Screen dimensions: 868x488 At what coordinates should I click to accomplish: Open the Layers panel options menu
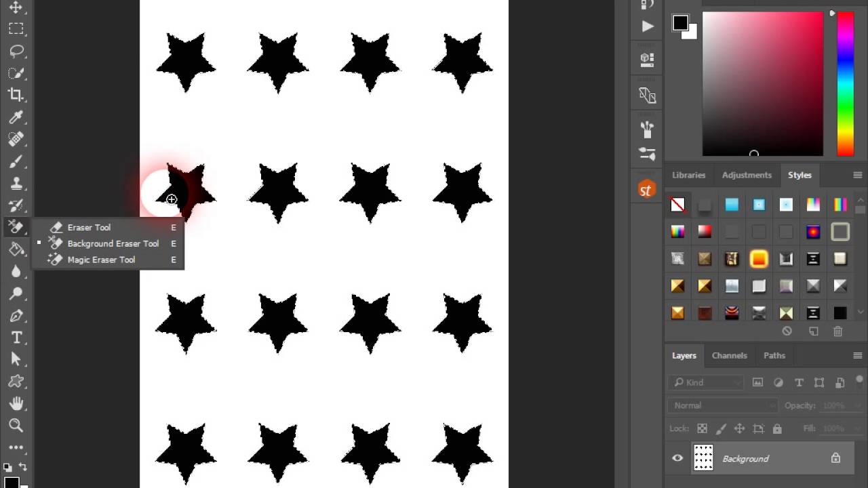tap(857, 355)
